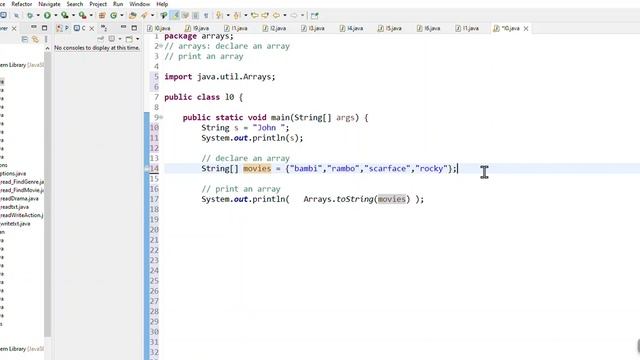Image resolution: width=640 pixels, height=360 pixels.
Task: Open the Run menu
Action: tap(118, 4)
